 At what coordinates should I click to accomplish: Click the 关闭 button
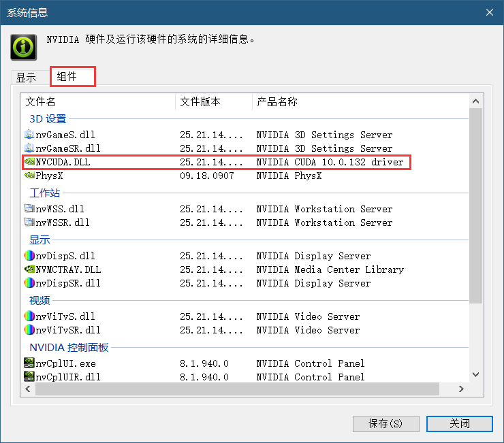click(x=459, y=424)
